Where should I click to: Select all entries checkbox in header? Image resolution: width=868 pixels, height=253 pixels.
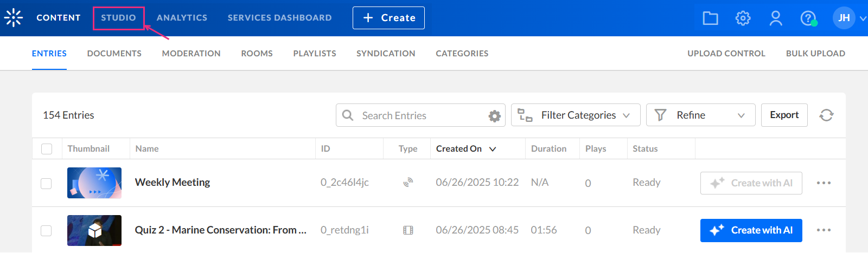click(47, 149)
